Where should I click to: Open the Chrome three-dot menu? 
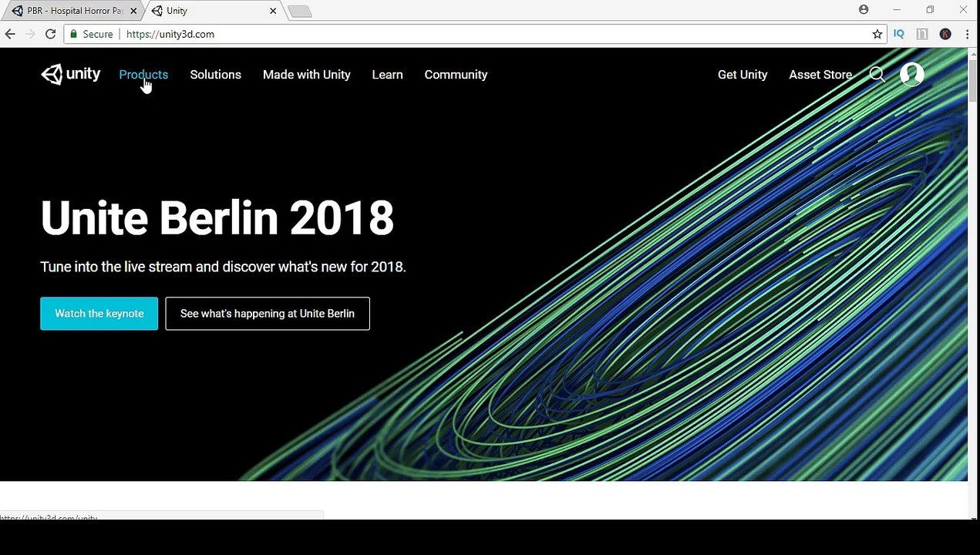(967, 34)
